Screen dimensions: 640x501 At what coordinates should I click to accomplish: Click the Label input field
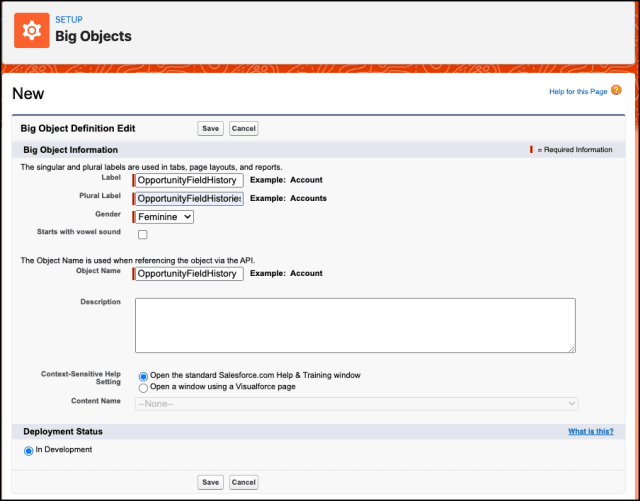pyautogui.click(x=189, y=180)
